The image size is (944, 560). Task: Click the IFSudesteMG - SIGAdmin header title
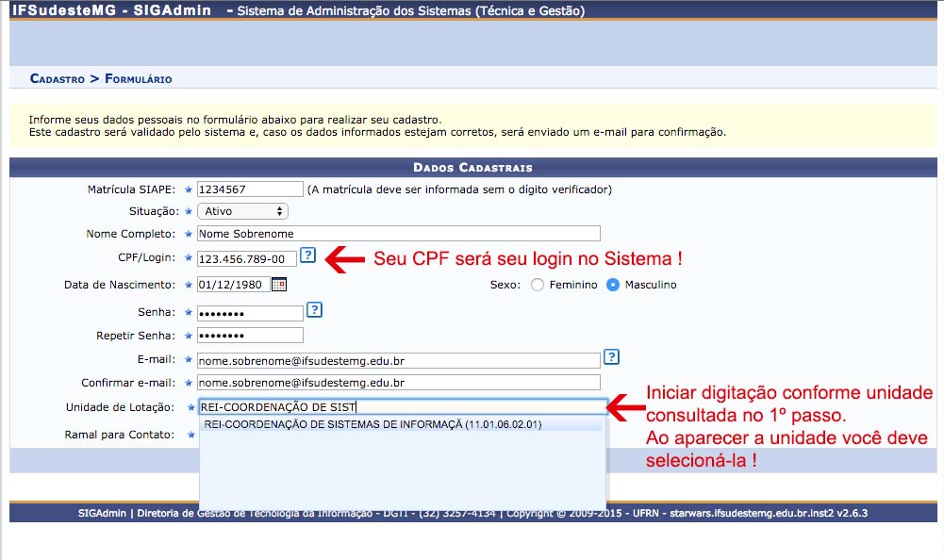click(x=111, y=11)
